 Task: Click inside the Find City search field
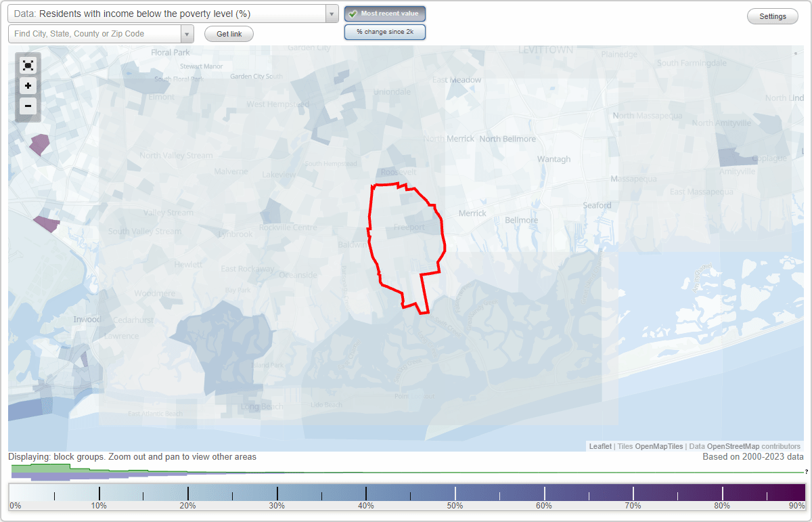95,32
